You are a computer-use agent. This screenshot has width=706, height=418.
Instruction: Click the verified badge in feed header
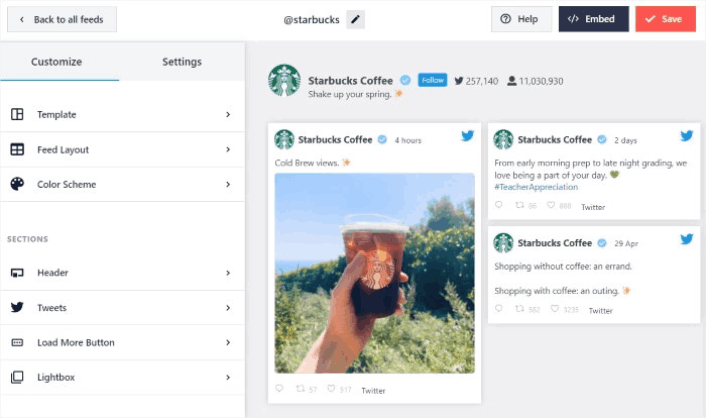point(405,80)
